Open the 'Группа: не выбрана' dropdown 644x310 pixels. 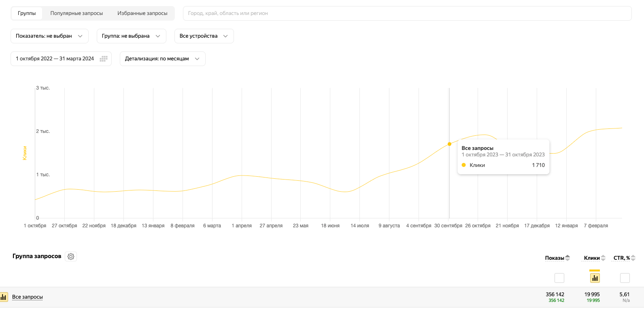pyautogui.click(x=131, y=36)
